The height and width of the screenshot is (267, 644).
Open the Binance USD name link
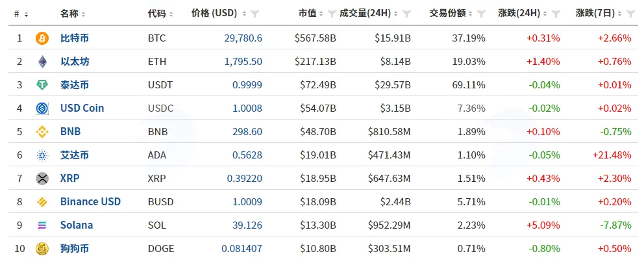pyautogui.click(x=90, y=202)
